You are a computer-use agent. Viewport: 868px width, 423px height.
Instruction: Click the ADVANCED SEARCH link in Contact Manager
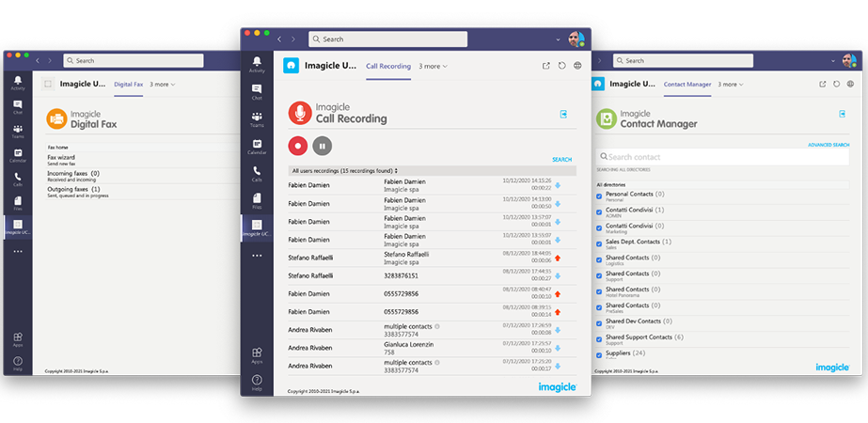click(x=828, y=145)
